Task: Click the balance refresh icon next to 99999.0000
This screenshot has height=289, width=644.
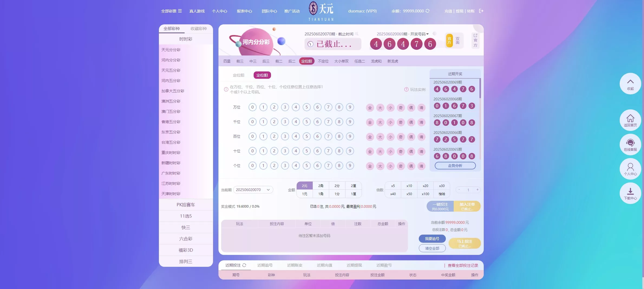Action: (x=427, y=11)
